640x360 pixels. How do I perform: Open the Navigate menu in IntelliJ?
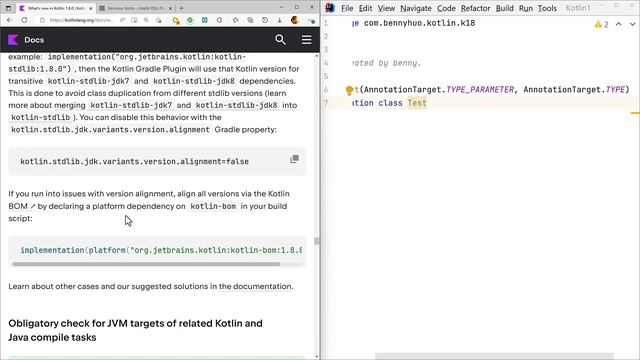(416, 8)
